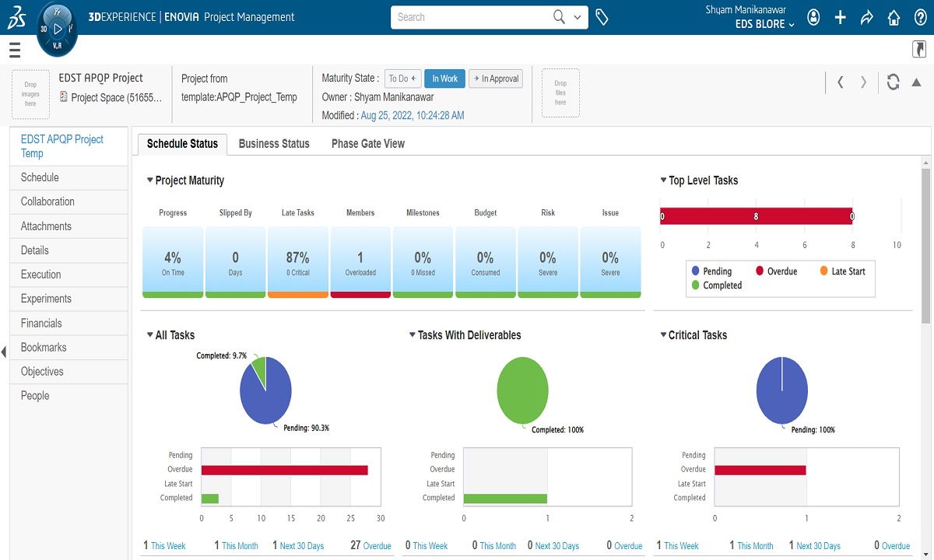Toggle Pending series in chart legend
The image size is (934, 560).
711,271
